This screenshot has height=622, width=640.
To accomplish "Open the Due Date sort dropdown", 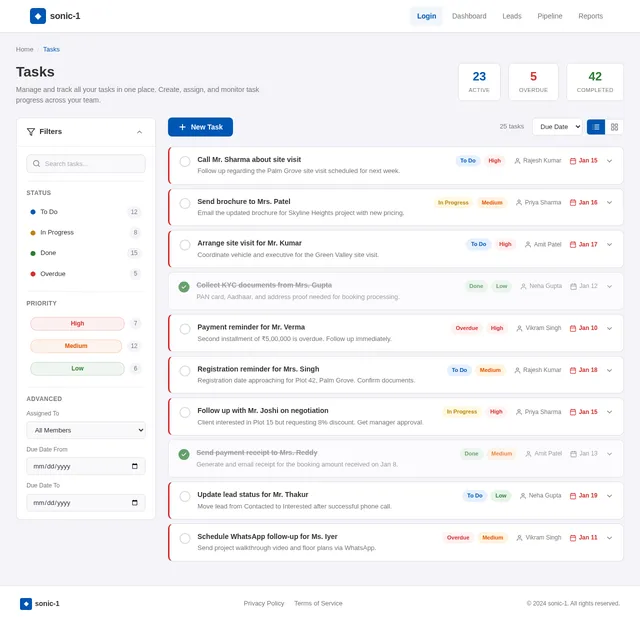I will click(x=557, y=127).
